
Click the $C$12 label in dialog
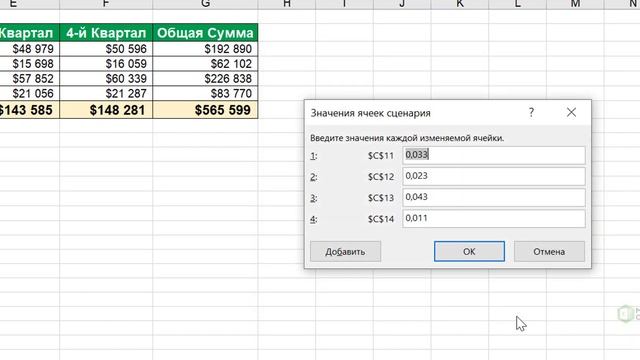[x=381, y=177]
